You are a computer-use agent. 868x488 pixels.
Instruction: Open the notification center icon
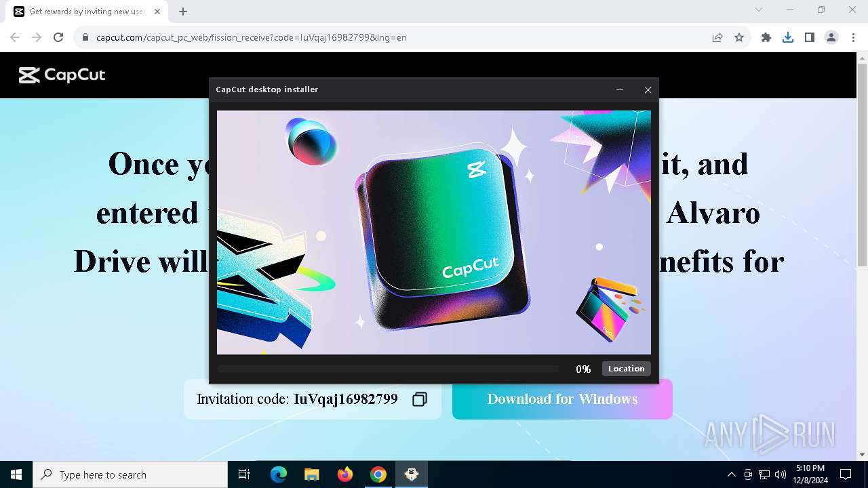(x=846, y=474)
